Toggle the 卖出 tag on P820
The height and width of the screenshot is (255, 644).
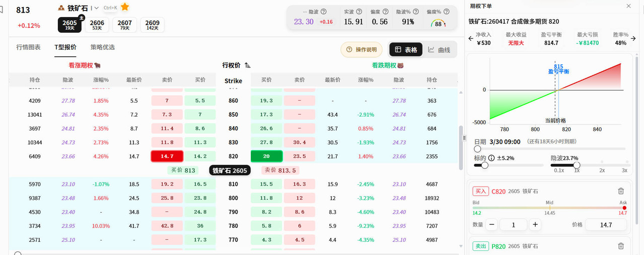point(481,246)
